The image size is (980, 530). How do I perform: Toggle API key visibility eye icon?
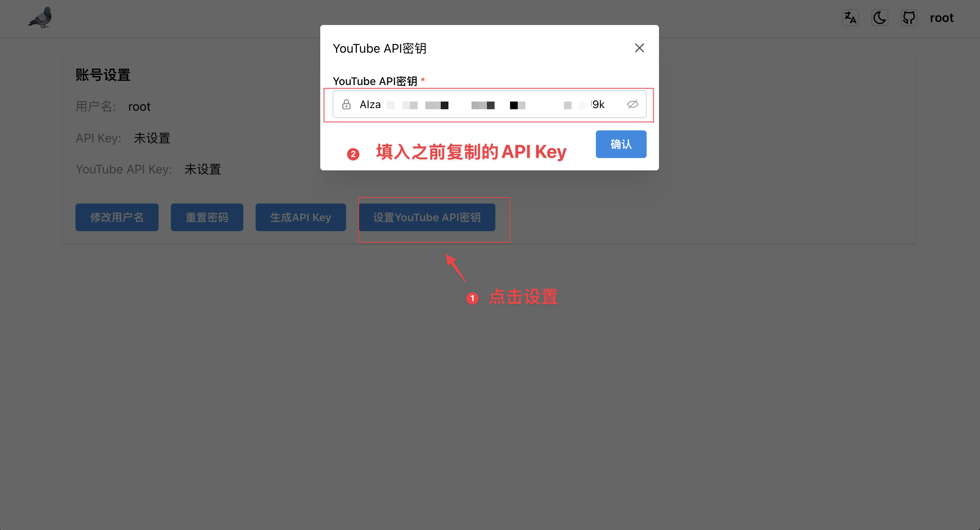pyautogui.click(x=632, y=105)
